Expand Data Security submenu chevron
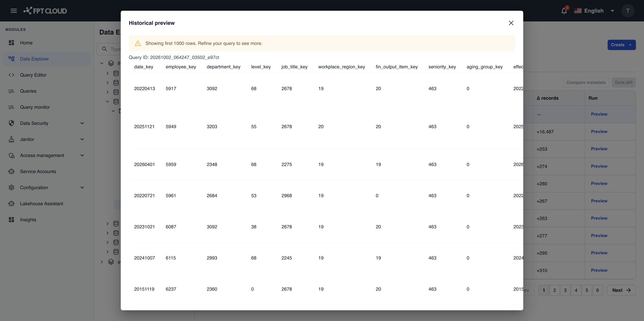The image size is (644, 321). (x=82, y=123)
